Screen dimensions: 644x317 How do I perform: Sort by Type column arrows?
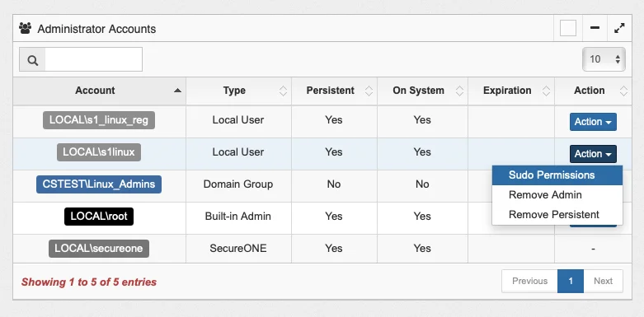(x=283, y=91)
